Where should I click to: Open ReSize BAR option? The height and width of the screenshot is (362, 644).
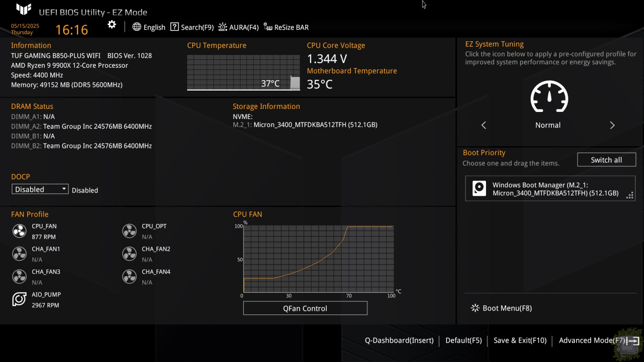tap(291, 27)
